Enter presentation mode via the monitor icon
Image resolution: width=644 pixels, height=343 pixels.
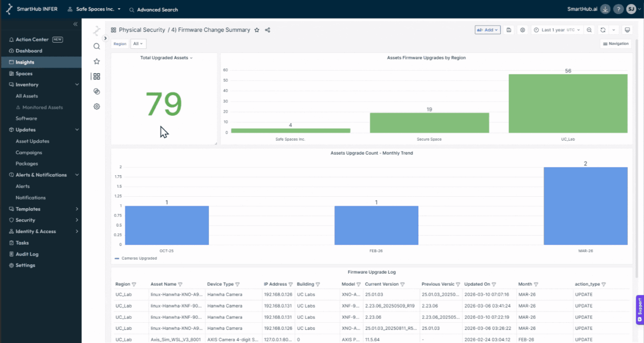coord(627,29)
